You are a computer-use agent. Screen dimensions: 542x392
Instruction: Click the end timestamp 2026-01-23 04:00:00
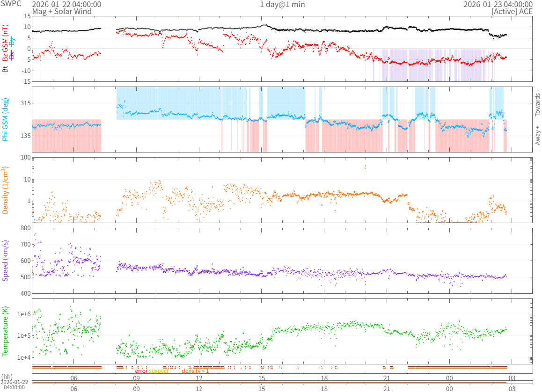[x=498, y=4]
